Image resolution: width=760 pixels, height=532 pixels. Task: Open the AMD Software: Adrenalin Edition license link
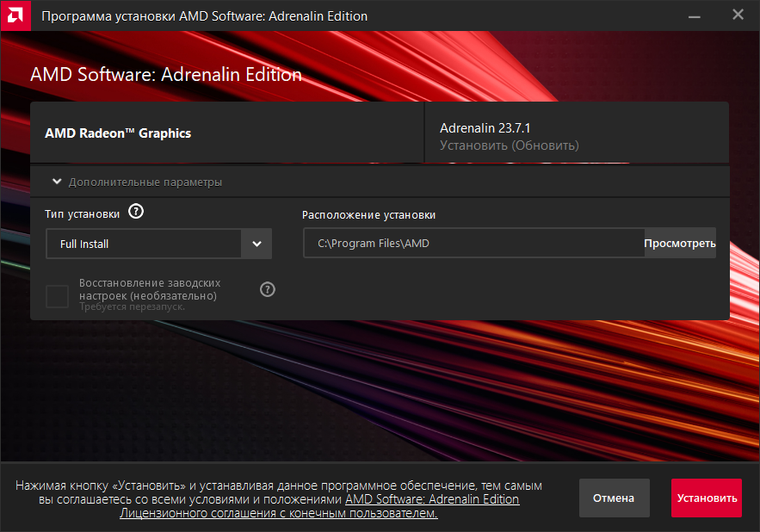pos(432,499)
